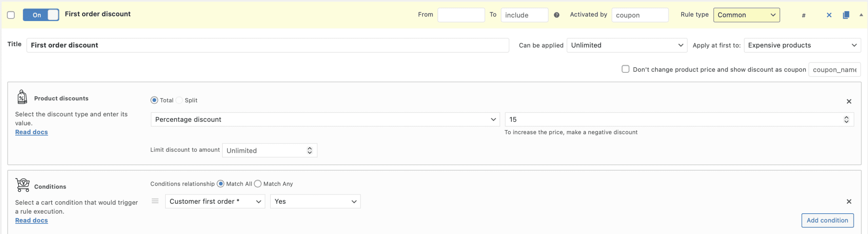Open the Rule type Common dropdown

click(x=746, y=15)
